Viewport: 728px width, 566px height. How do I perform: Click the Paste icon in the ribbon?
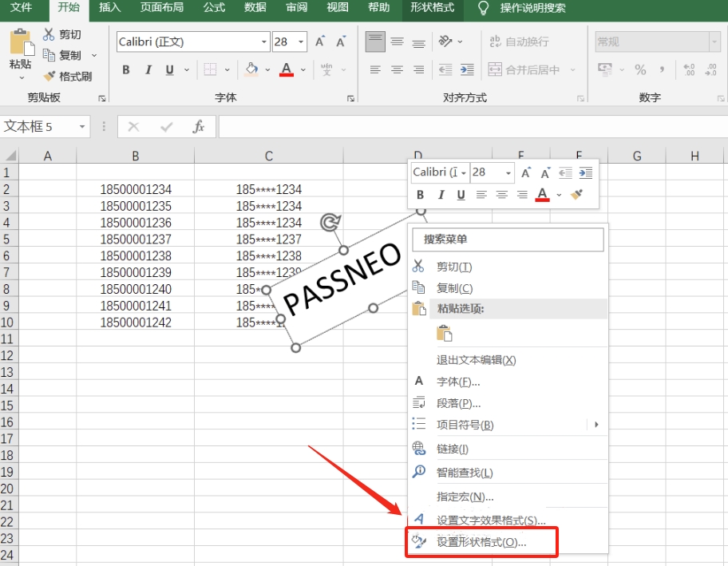22,42
